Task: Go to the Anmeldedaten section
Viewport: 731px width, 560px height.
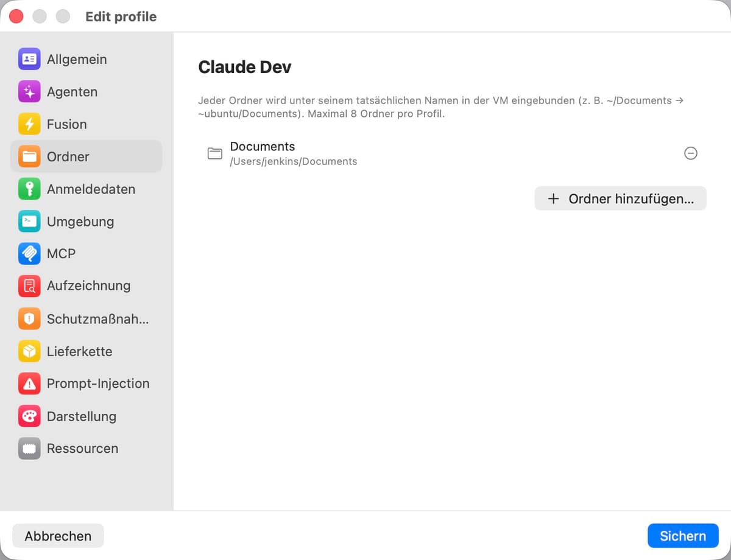Action: (x=87, y=189)
